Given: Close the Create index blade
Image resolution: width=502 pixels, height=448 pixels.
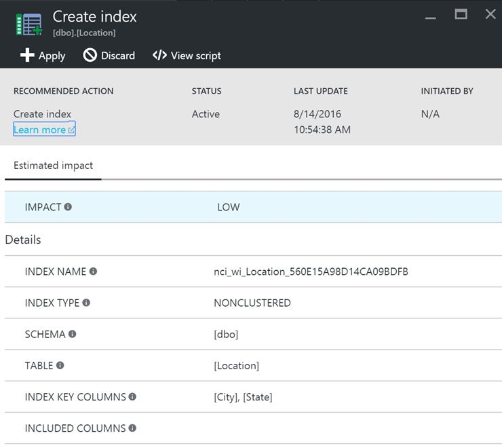Looking at the screenshot, I should 490,14.
